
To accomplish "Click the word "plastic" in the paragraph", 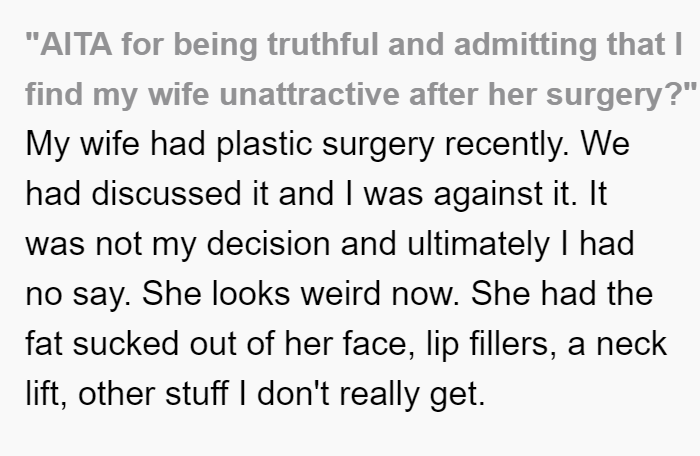I will 264,145.
